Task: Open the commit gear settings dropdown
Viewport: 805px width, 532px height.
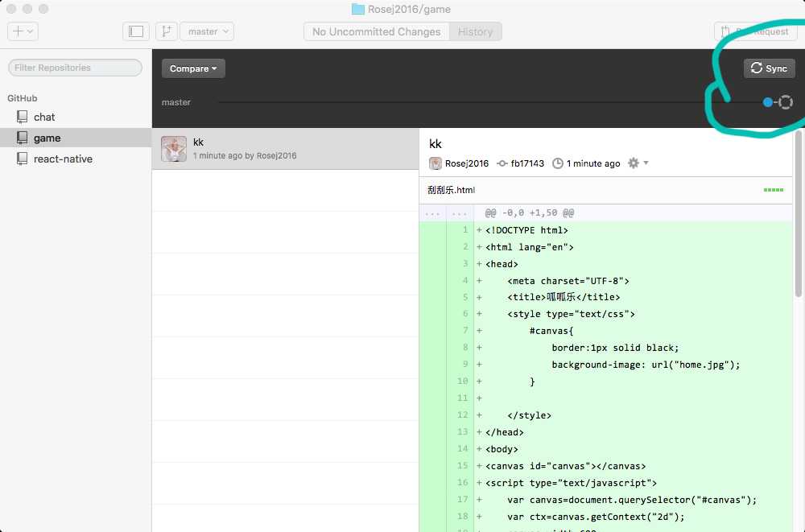Action: [638, 163]
